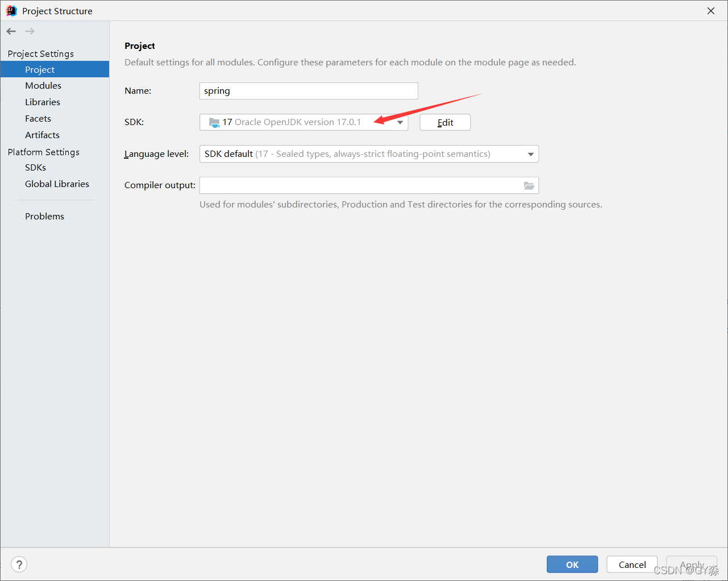Open the Facets settings page
Viewport: 728px width, 581px height.
(x=38, y=118)
